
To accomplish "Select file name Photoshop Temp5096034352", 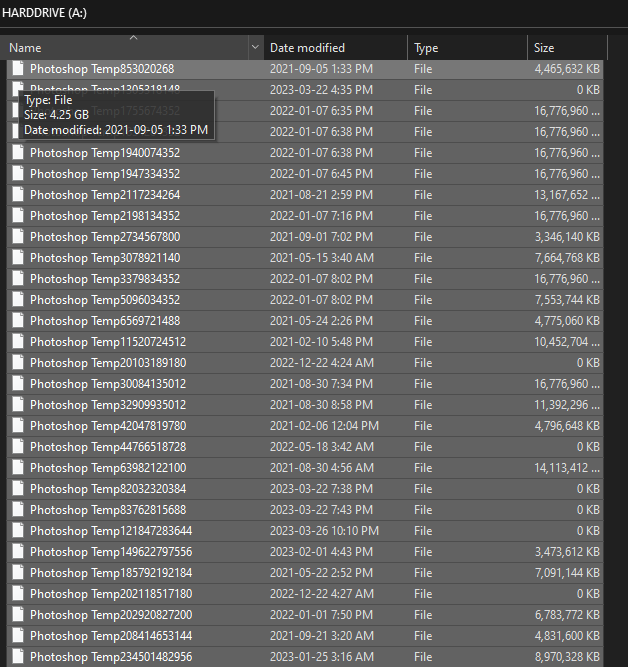I will coord(105,299).
